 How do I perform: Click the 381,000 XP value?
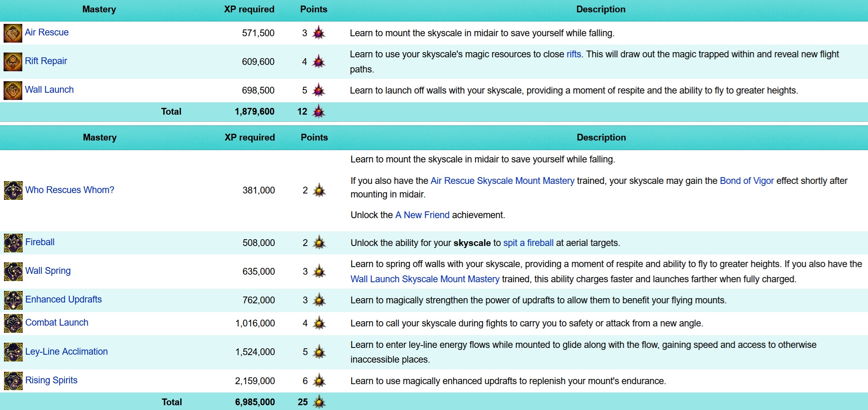point(259,190)
